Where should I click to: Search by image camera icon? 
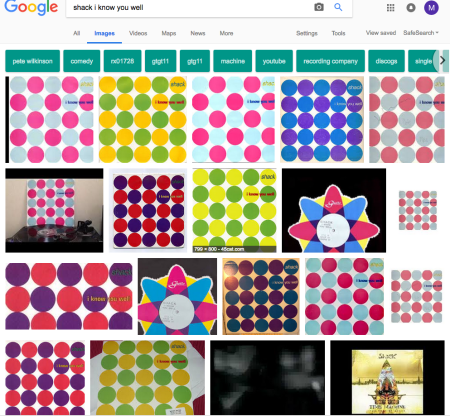319,7
